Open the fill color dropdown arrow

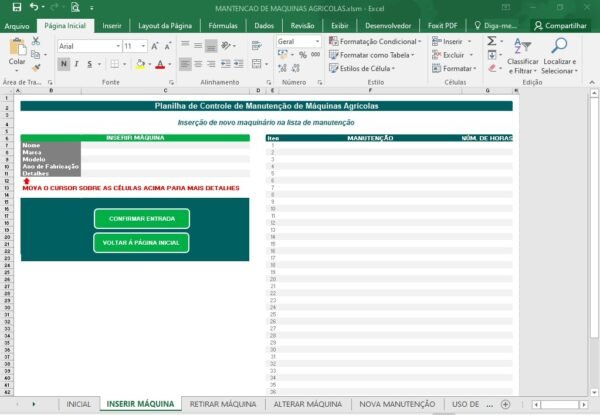150,64
